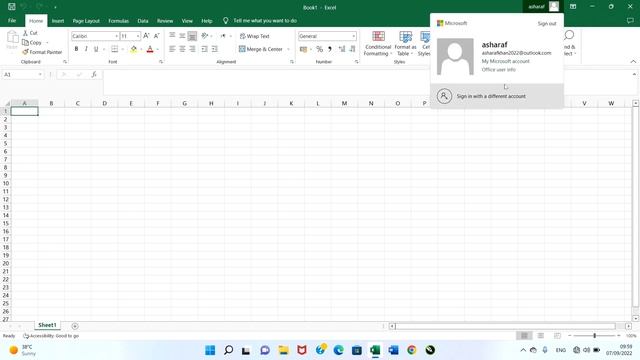This screenshot has width=640, height=360.
Task: Open the Clipboard pane launcher
Action: (x=65, y=62)
